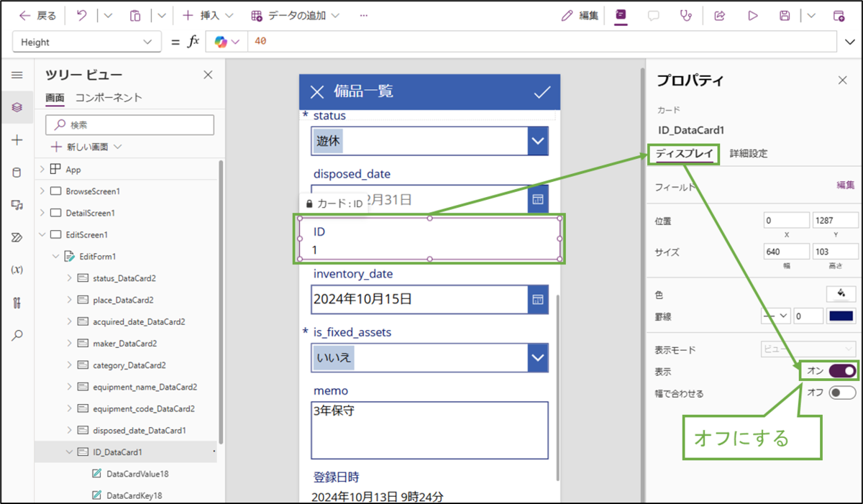Click the dark blue border color swatch

(840, 316)
